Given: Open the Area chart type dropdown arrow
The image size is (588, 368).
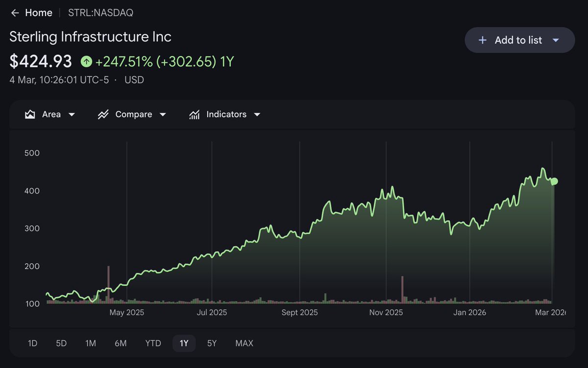Looking at the screenshot, I should 72,115.
